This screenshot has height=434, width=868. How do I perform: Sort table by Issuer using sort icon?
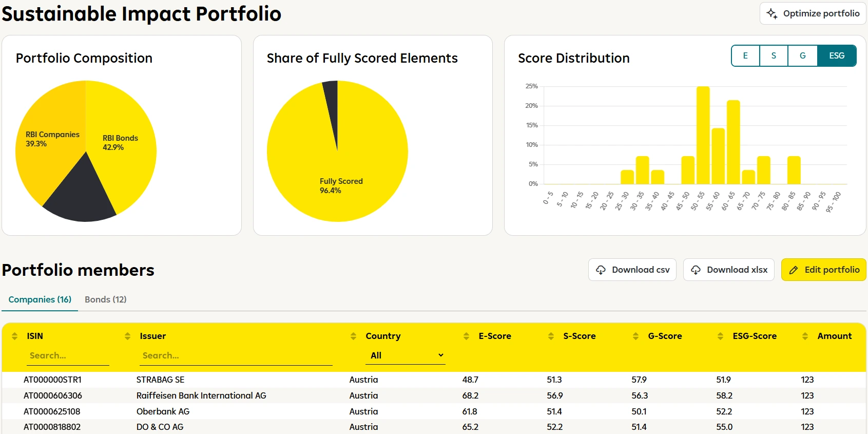coord(127,336)
